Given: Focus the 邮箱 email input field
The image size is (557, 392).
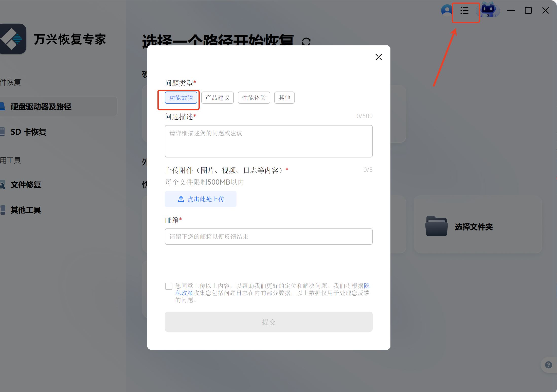Looking at the screenshot, I should click(x=269, y=237).
